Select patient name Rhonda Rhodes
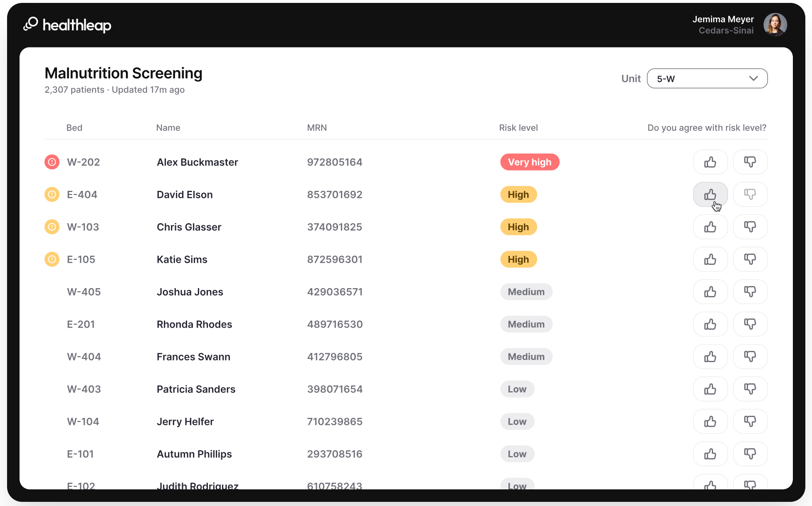Screen dimensions: 812x506 pyautogui.click(x=195, y=324)
